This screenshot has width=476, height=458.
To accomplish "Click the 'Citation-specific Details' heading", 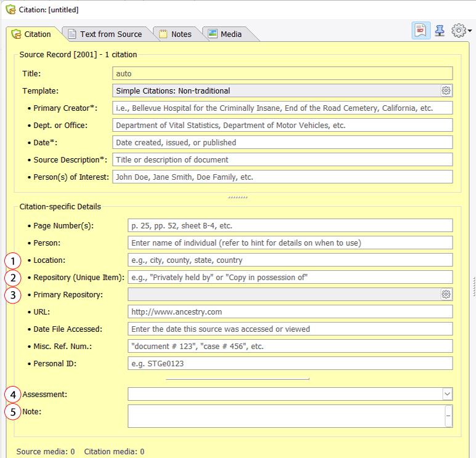I will click(60, 207).
